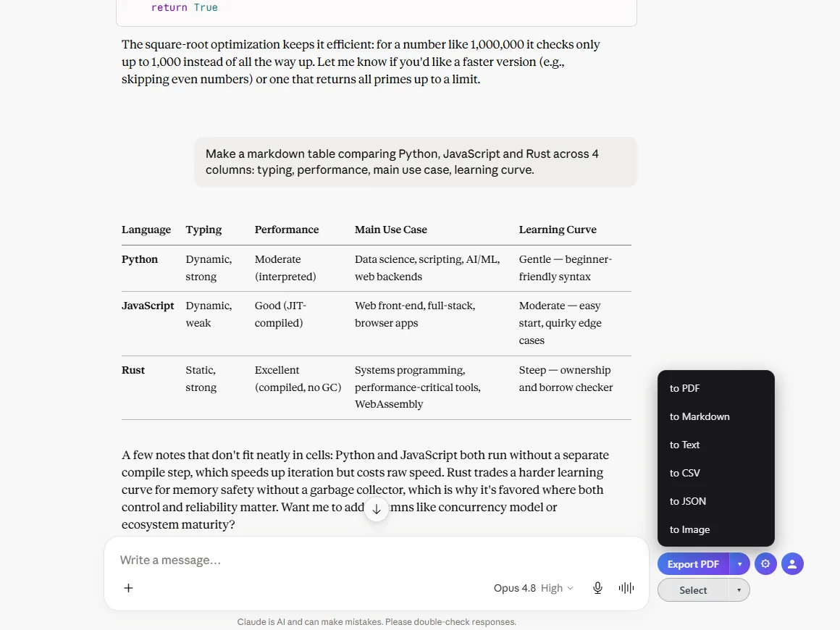Click the 'Static, strong' typing cell
The width and height of the screenshot is (840, 630).
pos(201,379)
